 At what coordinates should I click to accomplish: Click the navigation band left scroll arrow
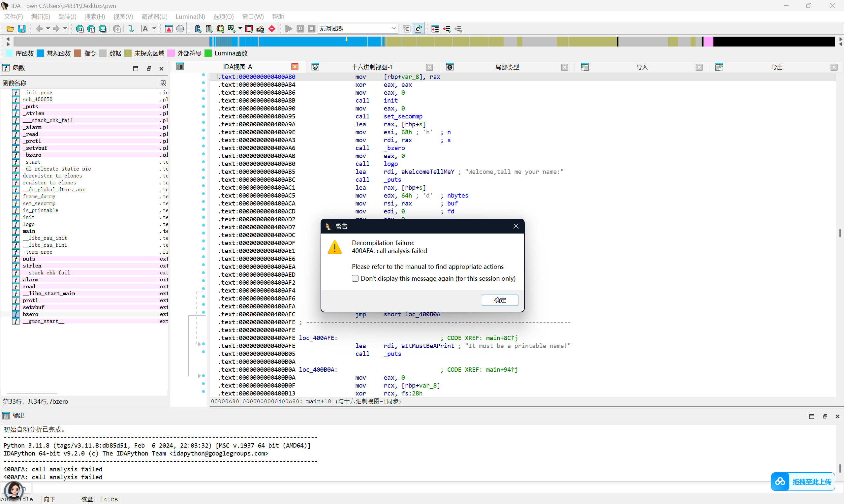click(8, 39)
